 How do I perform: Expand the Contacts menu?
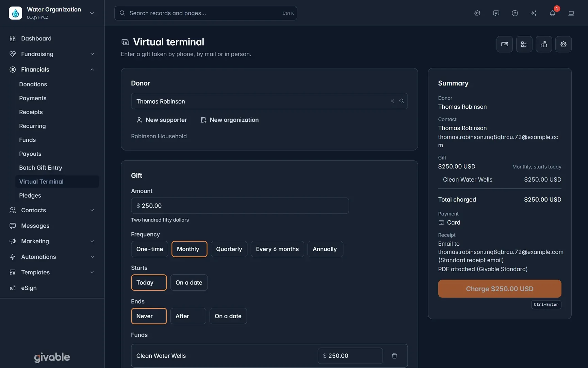52,210
